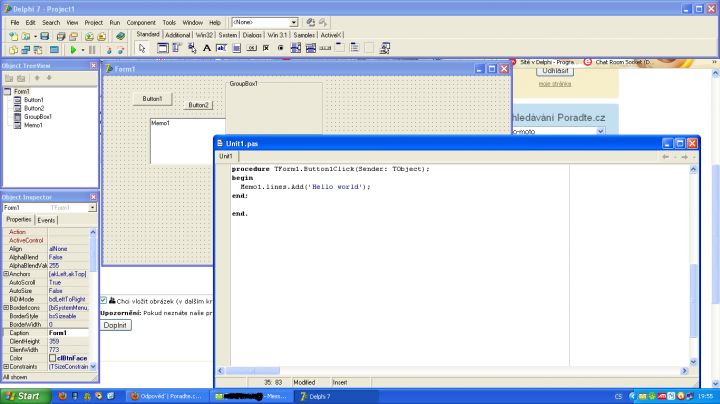Select the Memo palette component
Screen dimensions: 720x404
pyautogui.click(x=236, y=48)
